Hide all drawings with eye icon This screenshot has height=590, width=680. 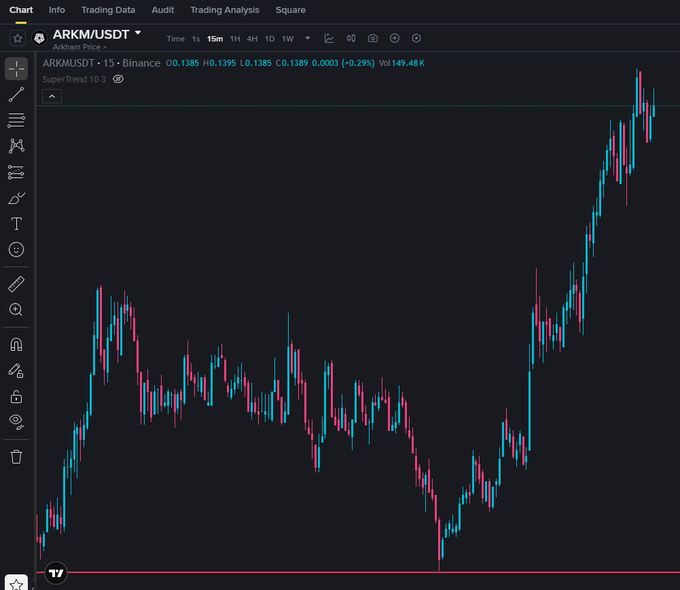coord(16,421)
